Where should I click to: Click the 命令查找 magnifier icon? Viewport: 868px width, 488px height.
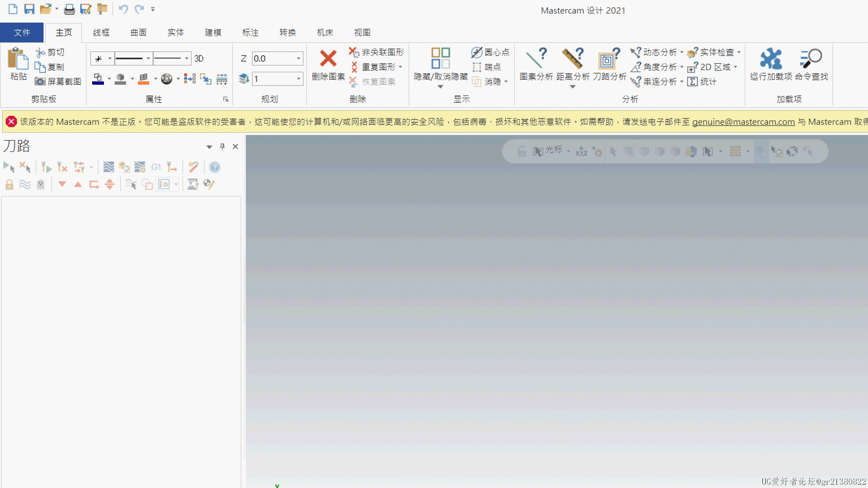tap(811, 59)
